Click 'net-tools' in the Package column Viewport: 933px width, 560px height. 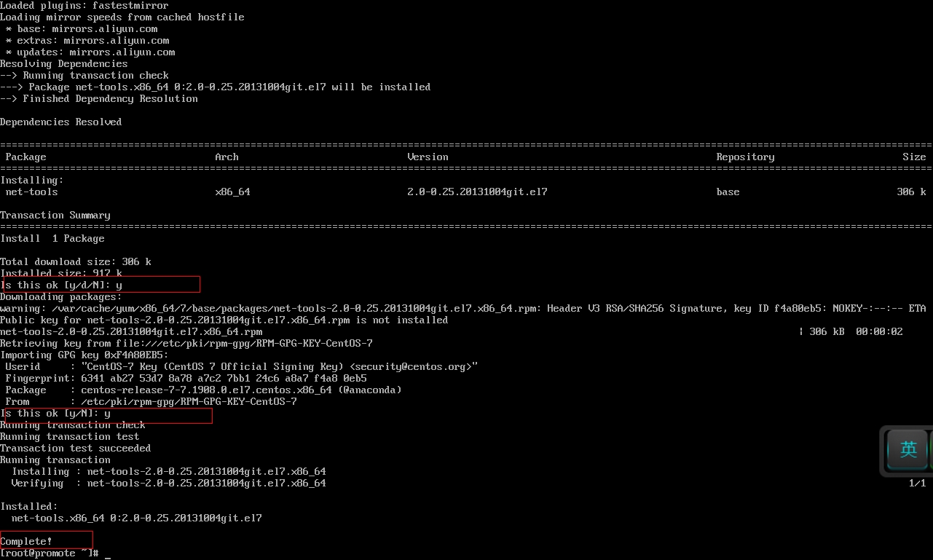32,192
